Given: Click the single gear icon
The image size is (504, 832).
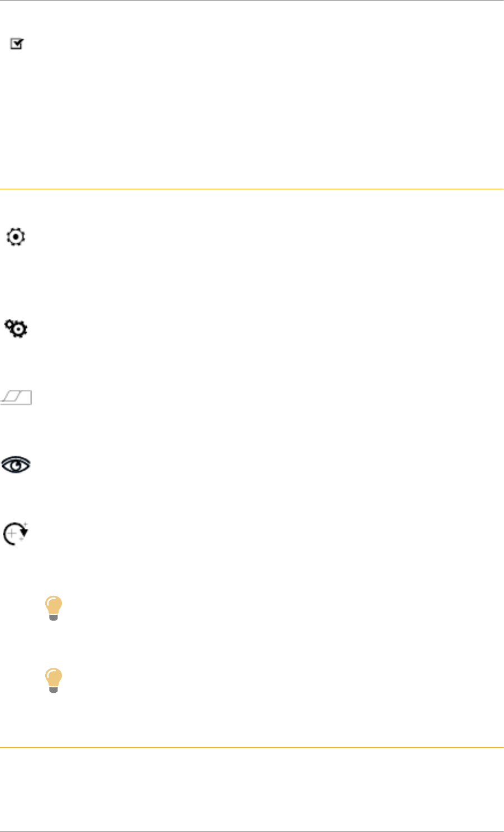Looking at the screenshot, I should coord(16,237).
